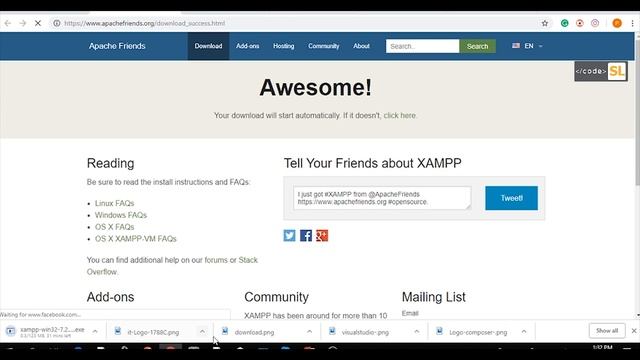Open the About nav item
The width and height of the screenshot is (640, 360).
coord(361,46)
